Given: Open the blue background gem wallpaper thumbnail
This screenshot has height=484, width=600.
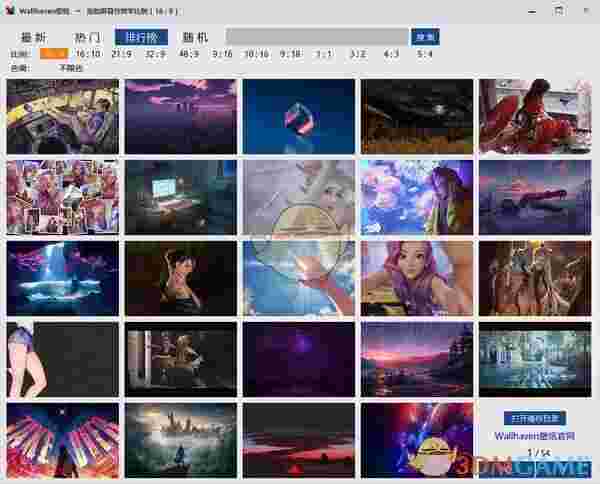Looking at the screenshot, I should 299,117.
